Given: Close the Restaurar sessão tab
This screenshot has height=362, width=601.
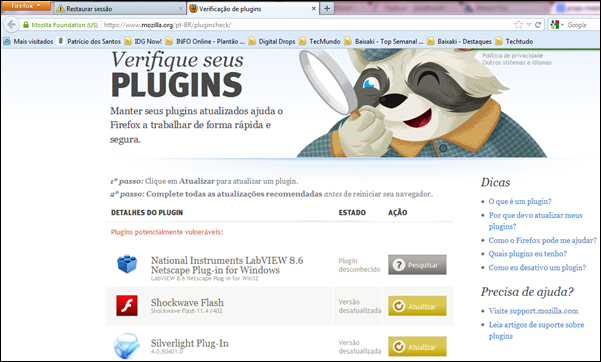Looking at the screenshot, I should 181,8.
